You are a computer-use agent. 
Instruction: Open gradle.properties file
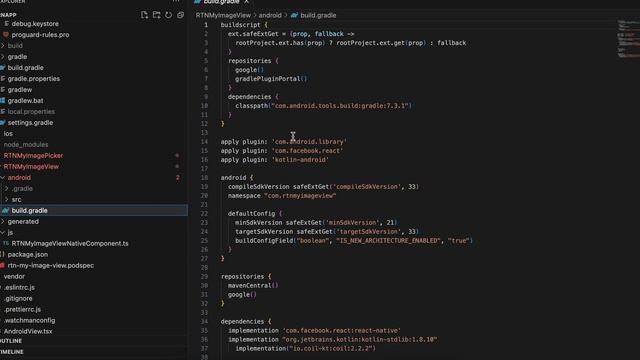click(33, 79)
